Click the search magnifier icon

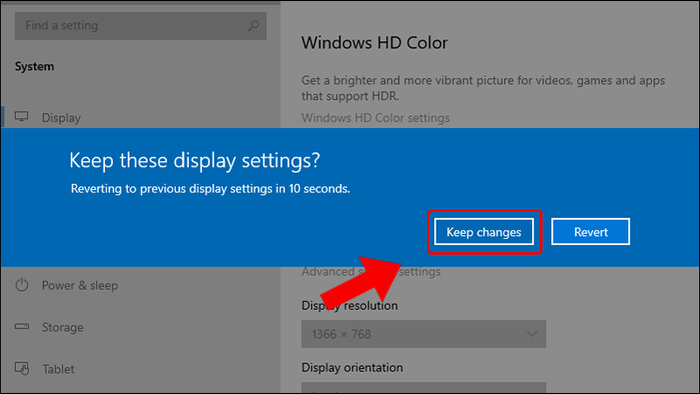[254, 25]
